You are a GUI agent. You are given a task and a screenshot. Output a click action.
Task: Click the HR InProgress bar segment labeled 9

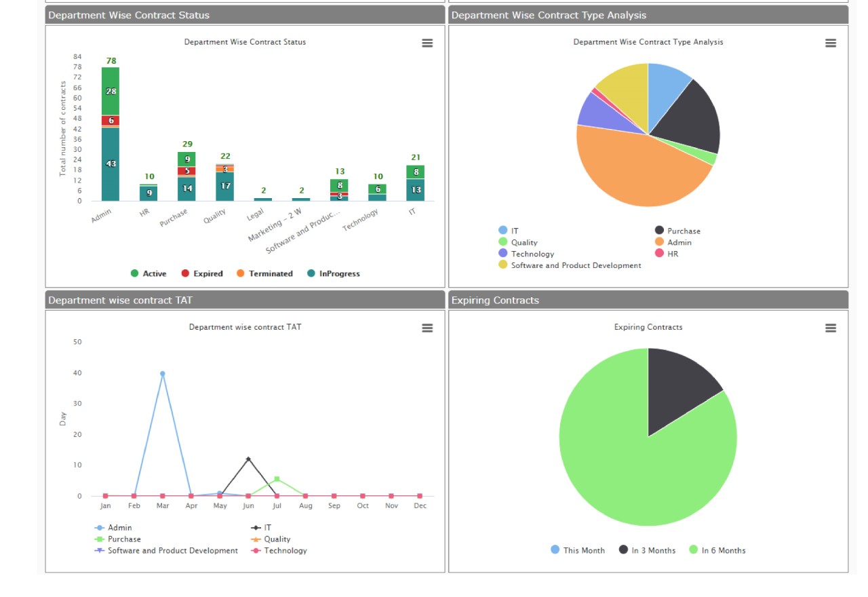pos(149,193)
